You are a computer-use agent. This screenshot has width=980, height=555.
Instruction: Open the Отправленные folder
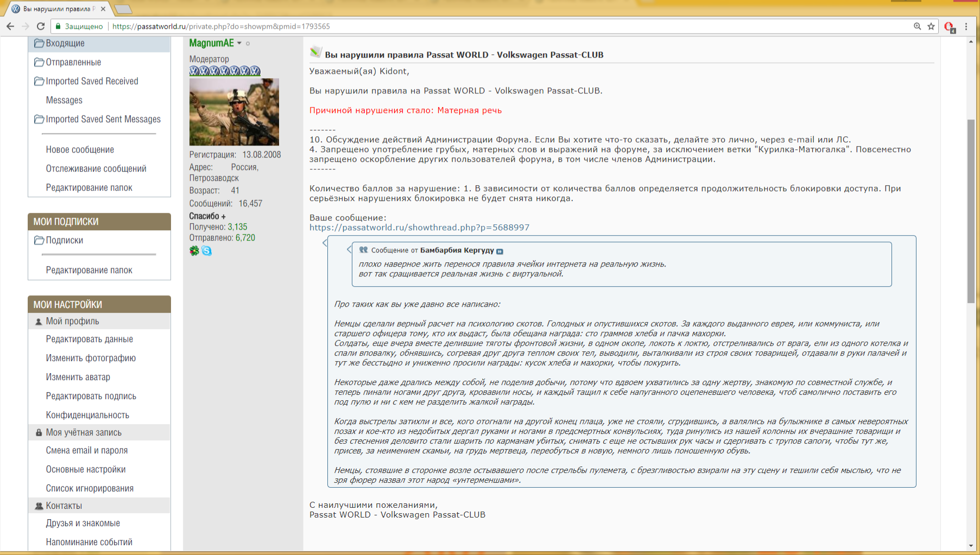[x=73, y=62]
